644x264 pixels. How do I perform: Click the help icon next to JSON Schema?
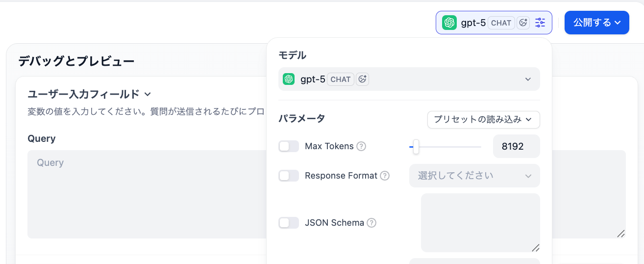(372, 223)
